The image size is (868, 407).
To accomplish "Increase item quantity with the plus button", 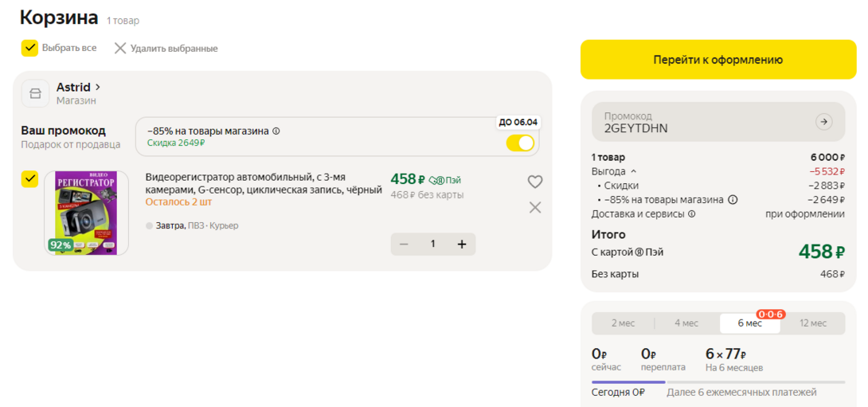I will [x=461, y=244].
